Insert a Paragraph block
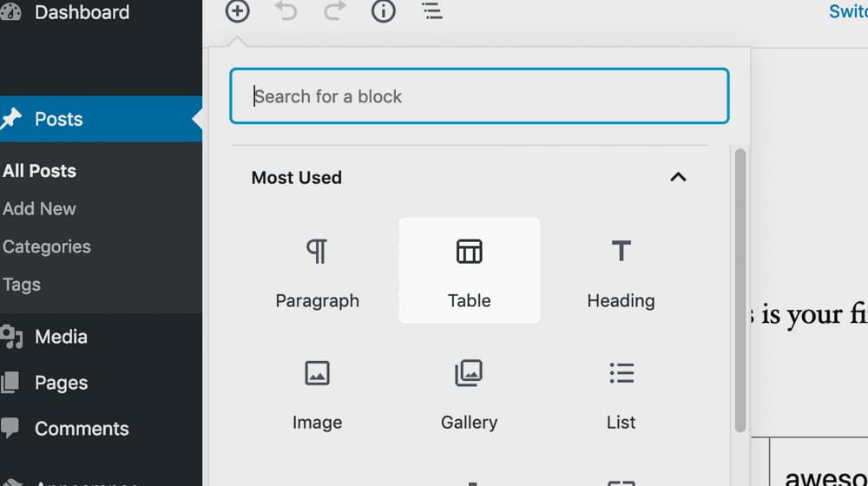Viewport: 868px width, 486px height. (x=317, y=270)
